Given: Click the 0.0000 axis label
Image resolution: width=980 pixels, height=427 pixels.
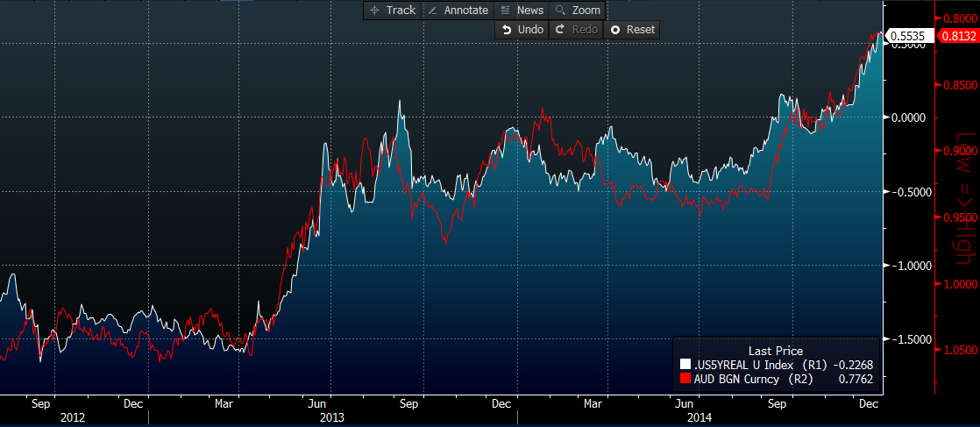Looking at the screenshot, I should (907, 117).
